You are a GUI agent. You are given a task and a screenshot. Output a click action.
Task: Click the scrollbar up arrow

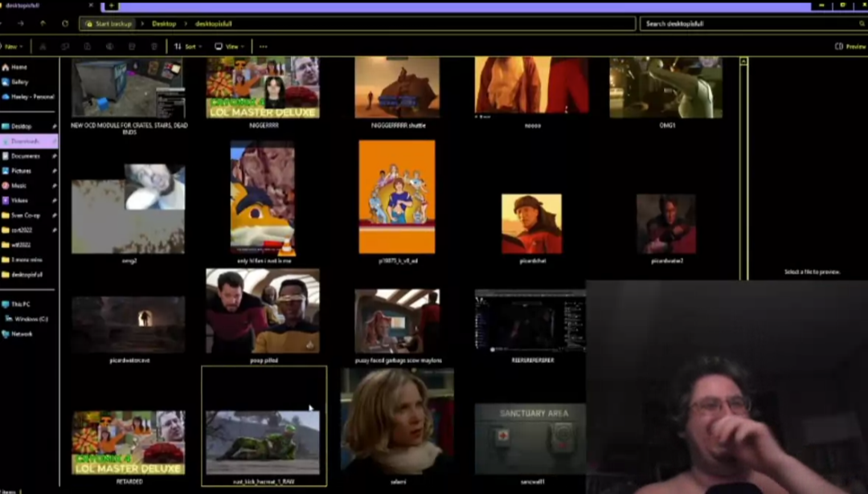[743, 61]
